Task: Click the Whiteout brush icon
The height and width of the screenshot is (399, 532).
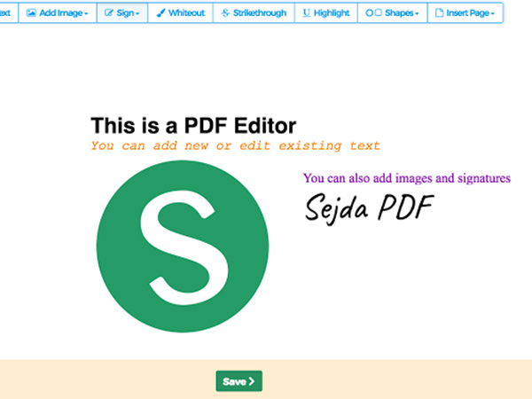Action: [160, 13]
